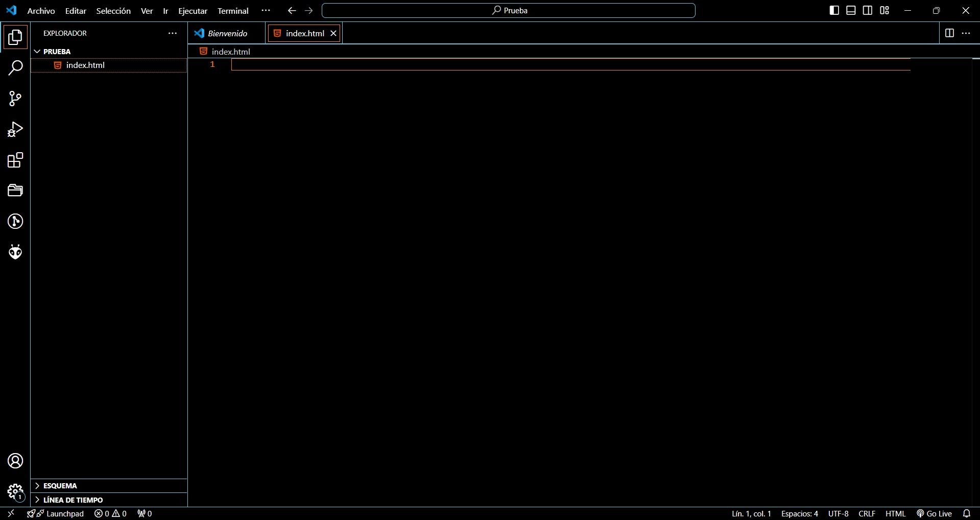Change indentation Espacios: 4
Viewport: 980px width, 520px height.
799,513
